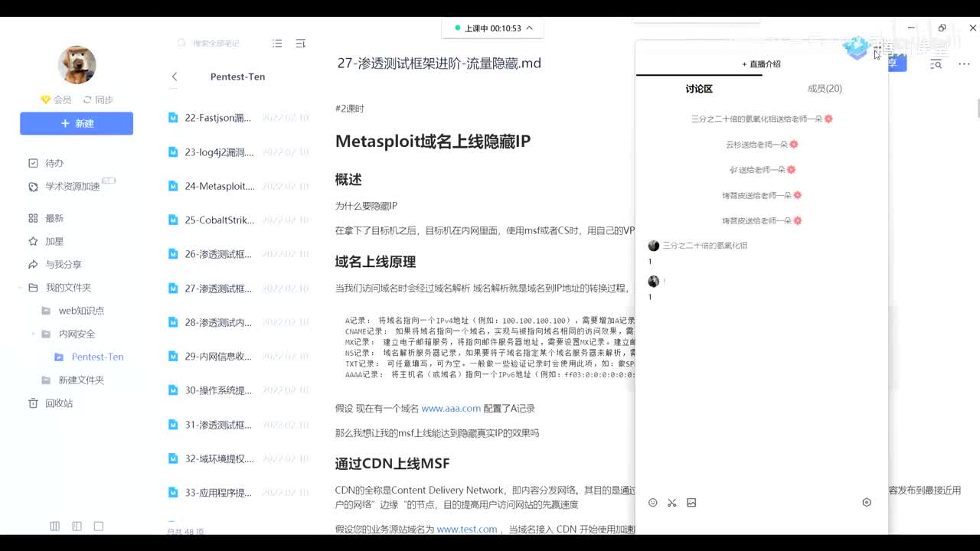The height and width of the screenshot is (551, 980).
Task: Open the web知识点 folder
Action: coord(73,311)
